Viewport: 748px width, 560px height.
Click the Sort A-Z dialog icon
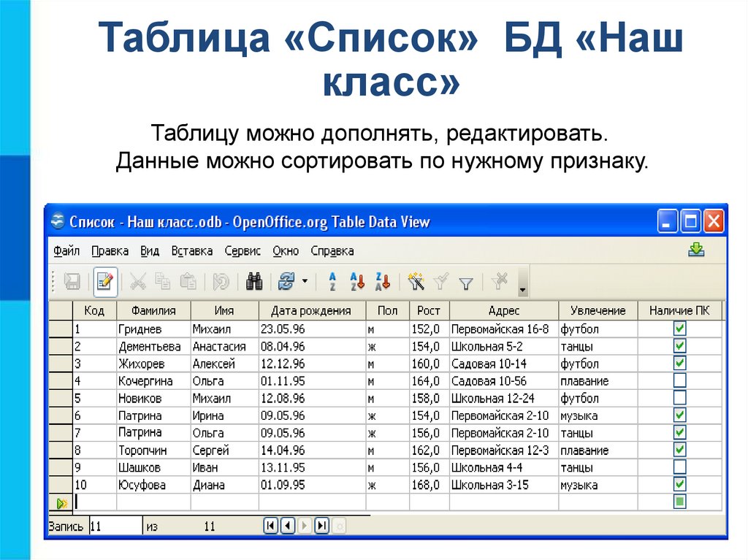click(x=332, y=282)
